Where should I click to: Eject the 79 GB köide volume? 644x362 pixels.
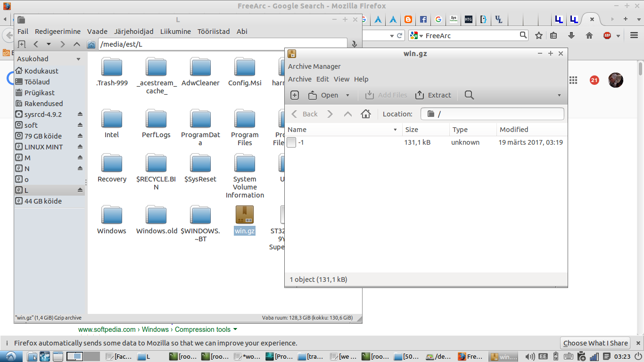click(x=80, y=136)
